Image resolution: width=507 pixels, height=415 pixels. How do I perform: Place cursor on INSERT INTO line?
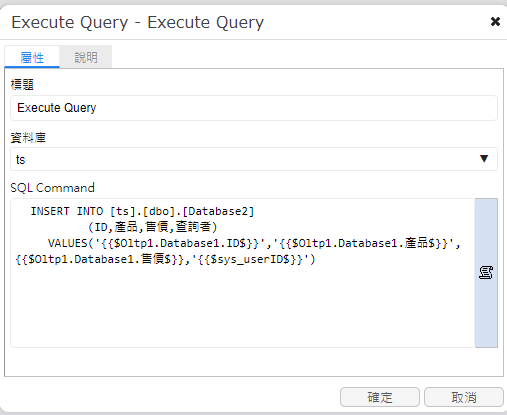(x=142, y=211)
